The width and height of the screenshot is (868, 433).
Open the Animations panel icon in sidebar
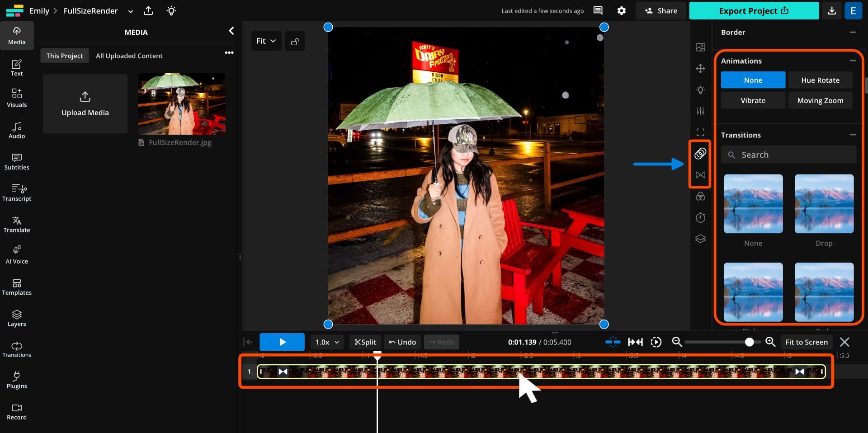700,153
